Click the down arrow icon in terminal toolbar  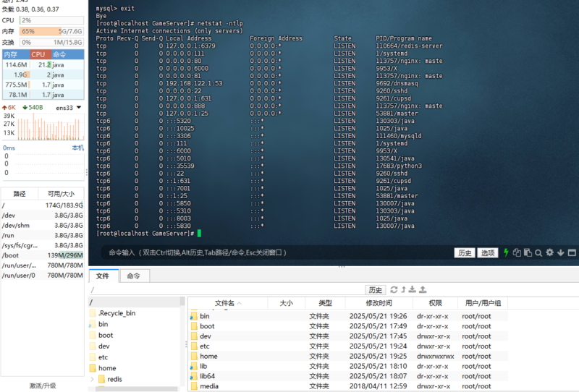click(560, 253)
